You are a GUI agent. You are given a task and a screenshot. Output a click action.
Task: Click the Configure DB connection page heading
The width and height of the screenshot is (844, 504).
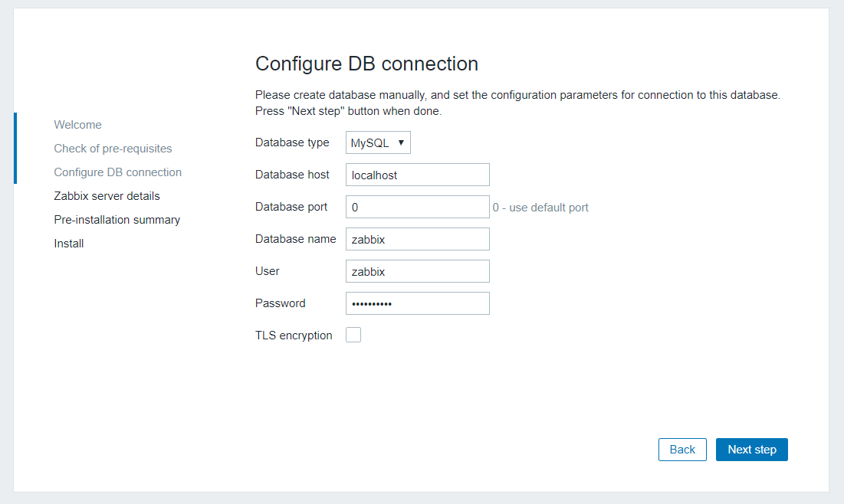coord(366,64)
